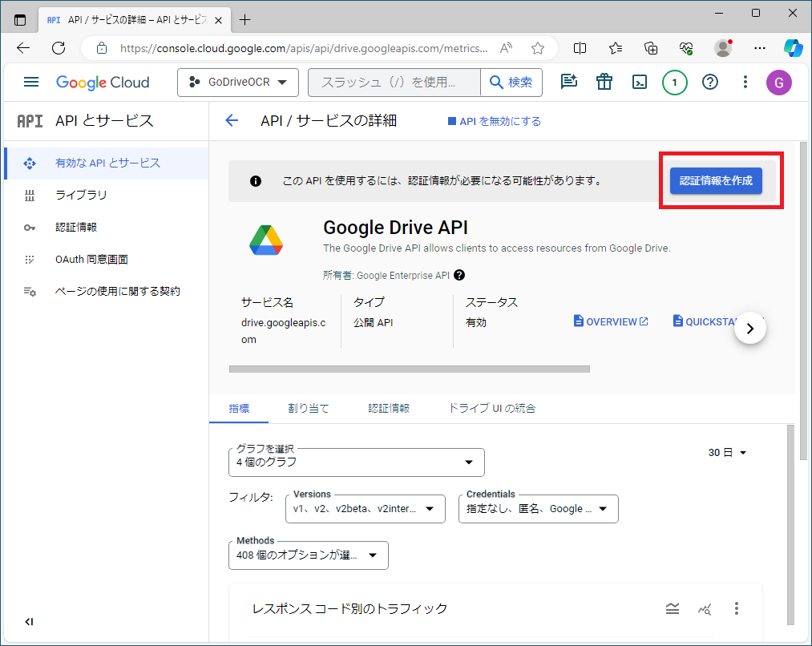
Task: Select the 指標 tab
Action: 239,409
